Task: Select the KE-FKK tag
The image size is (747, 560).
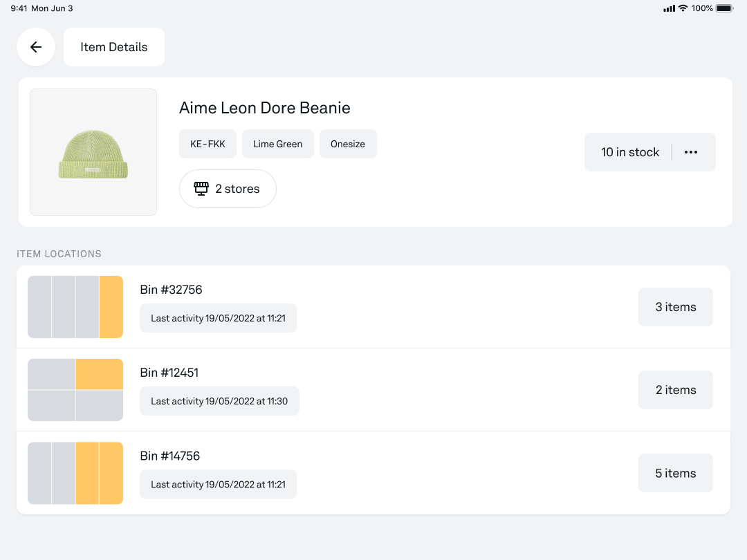Action: point(207,144)
